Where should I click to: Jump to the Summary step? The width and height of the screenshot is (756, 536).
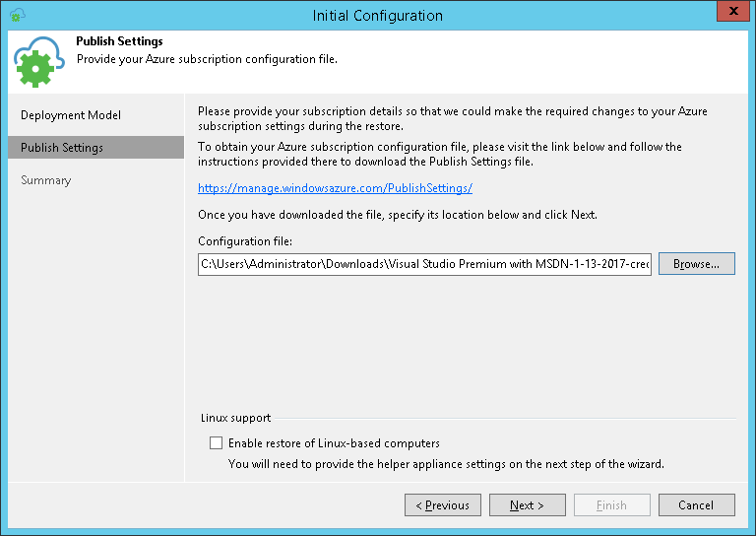coord(46,180)
